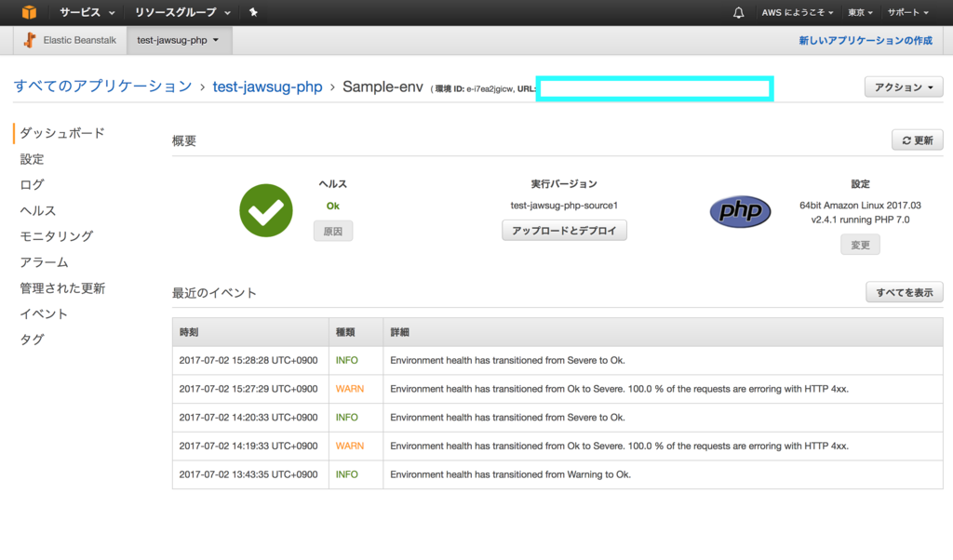This screenshot has height=560, width=953.
Task: Click the pin shortcut icon in top bar
Action: pyautogui.click(x=253, y=12)
